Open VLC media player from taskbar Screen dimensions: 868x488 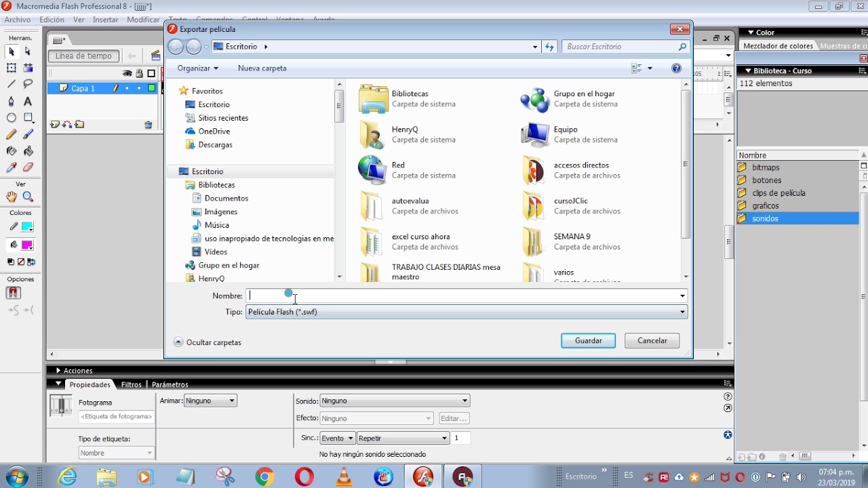[344, 477]
